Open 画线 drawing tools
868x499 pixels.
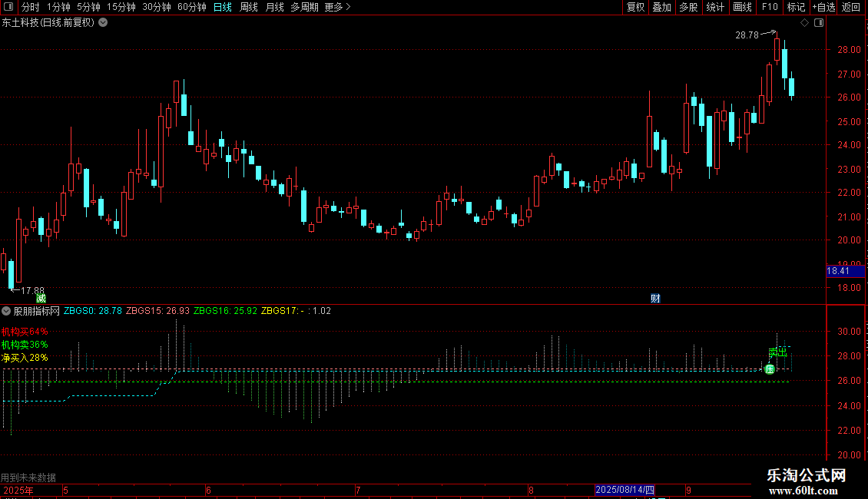742,7
